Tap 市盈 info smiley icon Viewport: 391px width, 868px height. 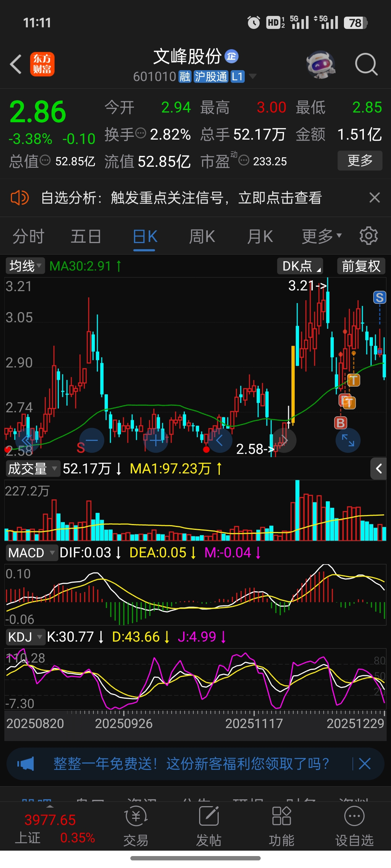pyautogui.click(x=244, y=160)
